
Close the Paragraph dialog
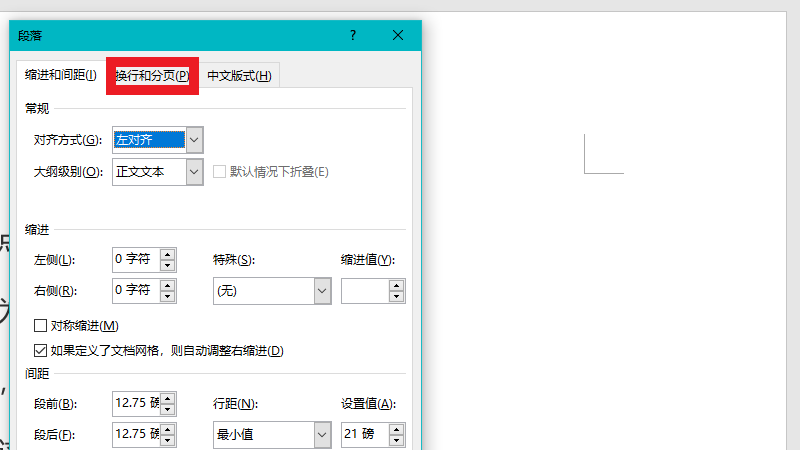tap(398, 35)
